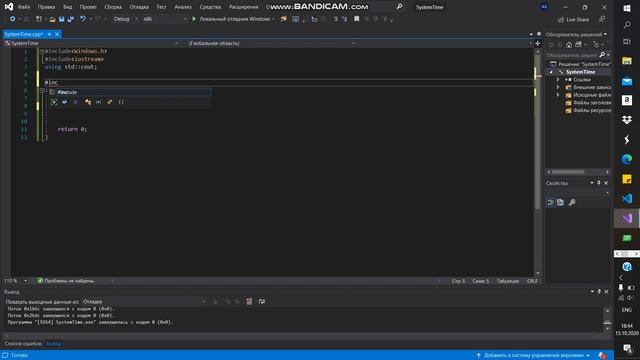Toggle the Свойства panel pin
The height and width of the screenshot is (360, 640).
tap(599, 183)
